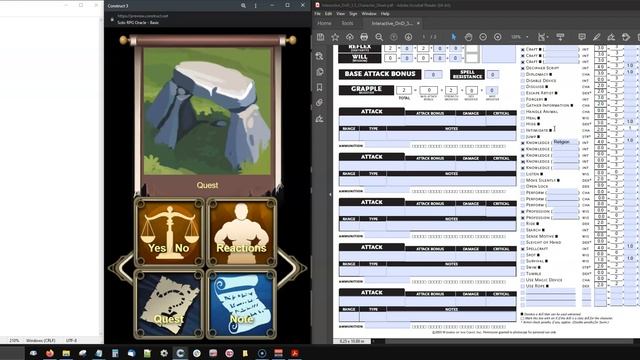Close the Interactive_DnD document tab

pyautogui.click(x=418, y=23)
